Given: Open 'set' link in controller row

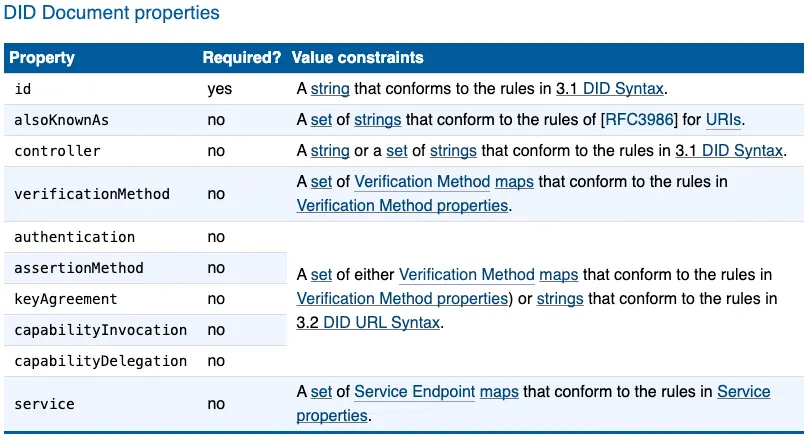Looking at the screenshot, I should (397, 150).
